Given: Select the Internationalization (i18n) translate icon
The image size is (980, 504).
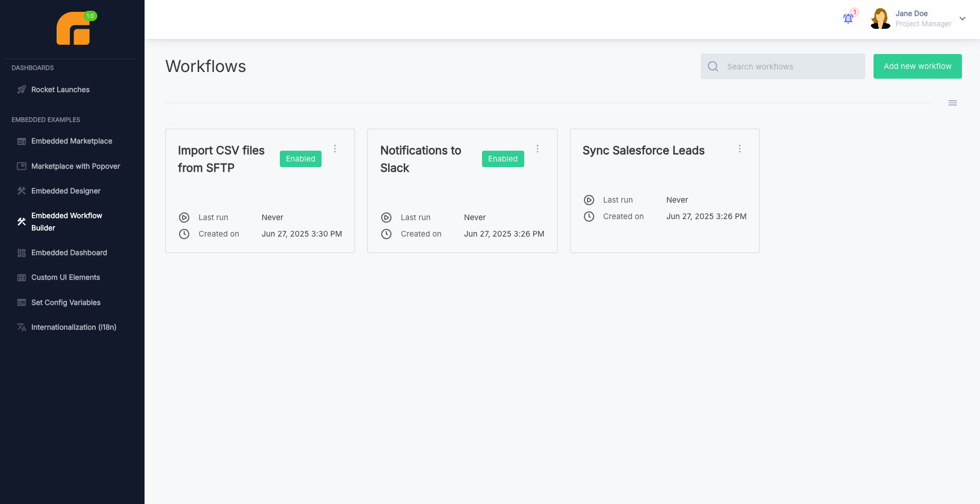Looking at the screenshot, I should pos(21,327).
